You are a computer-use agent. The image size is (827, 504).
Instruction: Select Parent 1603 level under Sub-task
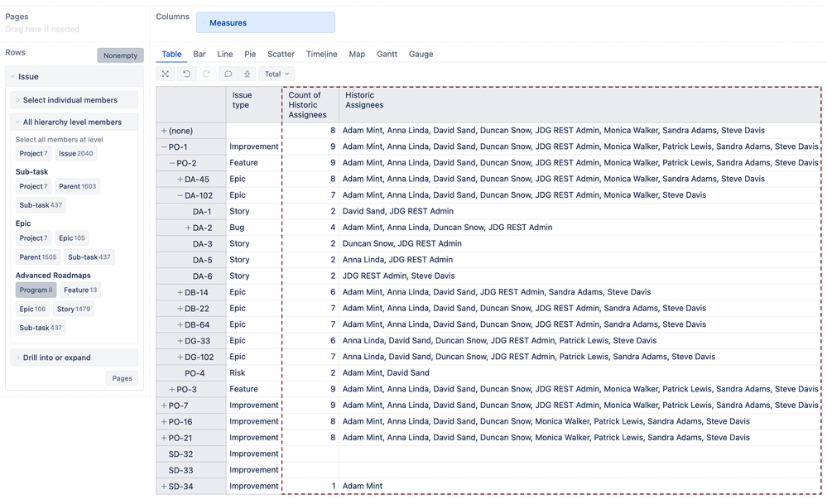tap(78, 186)
